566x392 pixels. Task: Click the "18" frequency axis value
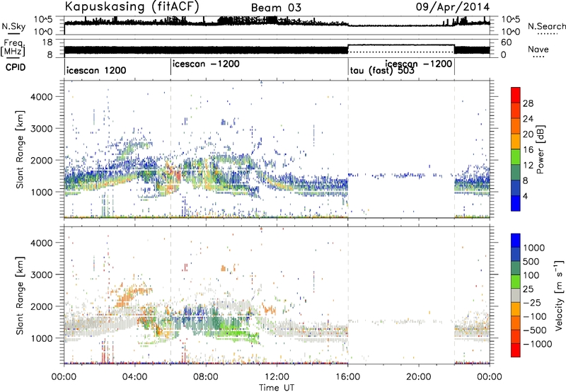click(x=47, y=42)
